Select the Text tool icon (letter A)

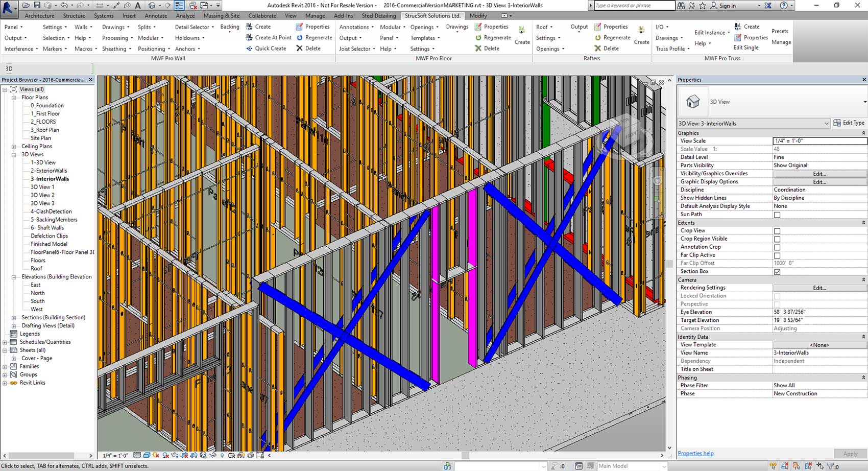point(138,5)
